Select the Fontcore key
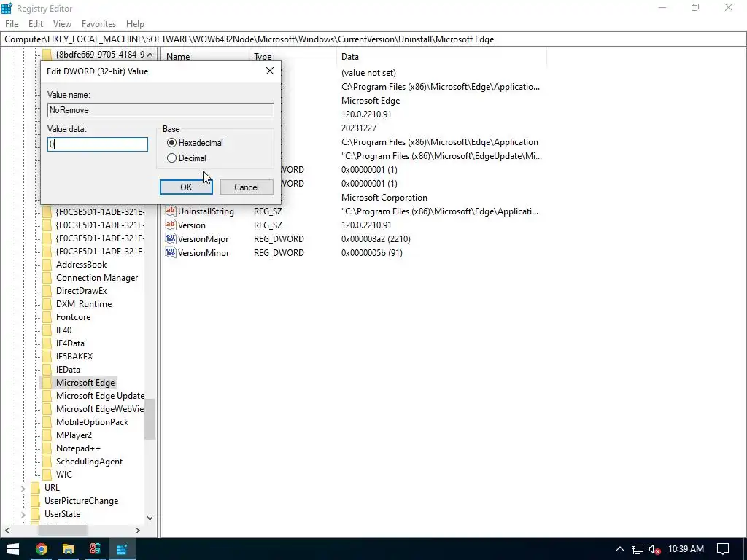The image size is (747, 560). 73,317
